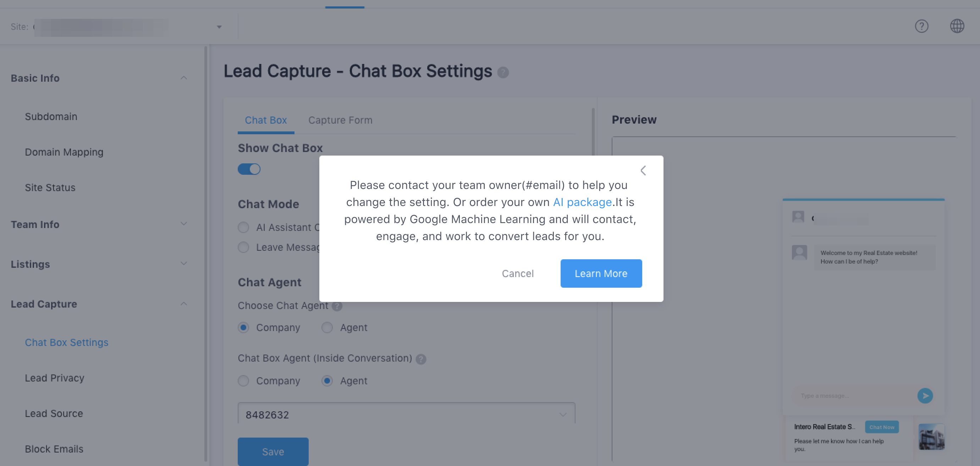Open Site Status in sidebar
This screenshot has height=466, width=980.
[x=50, y=188]
